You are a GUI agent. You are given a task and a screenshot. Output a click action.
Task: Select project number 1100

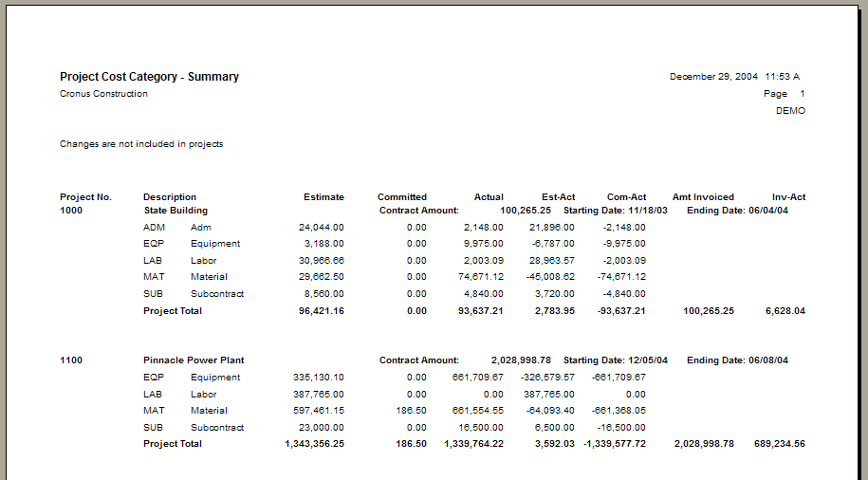tap(72, 360)
